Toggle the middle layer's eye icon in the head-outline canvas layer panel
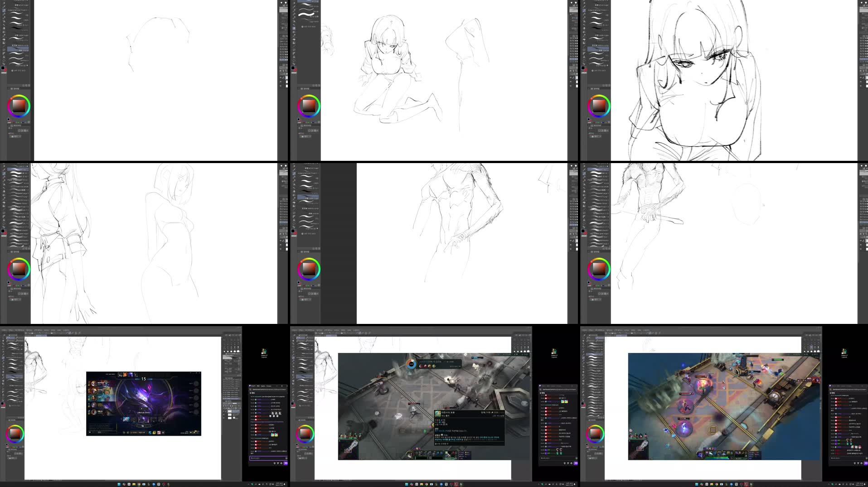This screenshot has height=487, width=868. pyautogui.click(x=281, y=82)
